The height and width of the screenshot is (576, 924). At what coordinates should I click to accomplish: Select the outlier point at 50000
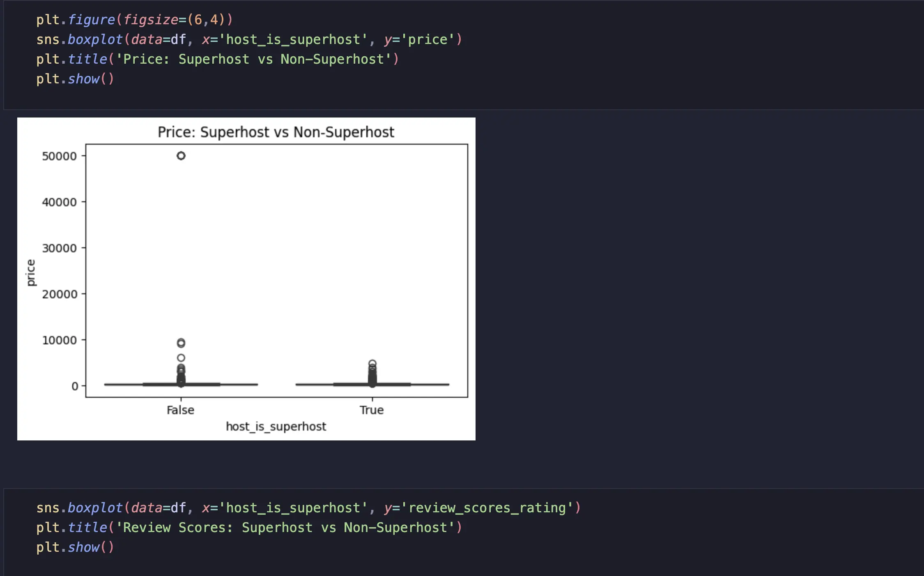181,156
